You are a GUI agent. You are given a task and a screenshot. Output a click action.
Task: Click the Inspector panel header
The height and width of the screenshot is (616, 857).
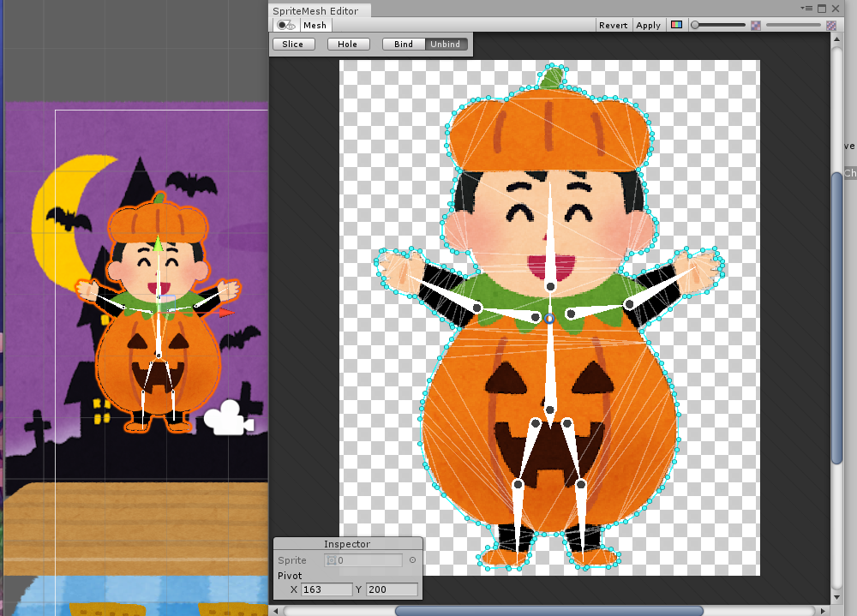tap(348, 544)
